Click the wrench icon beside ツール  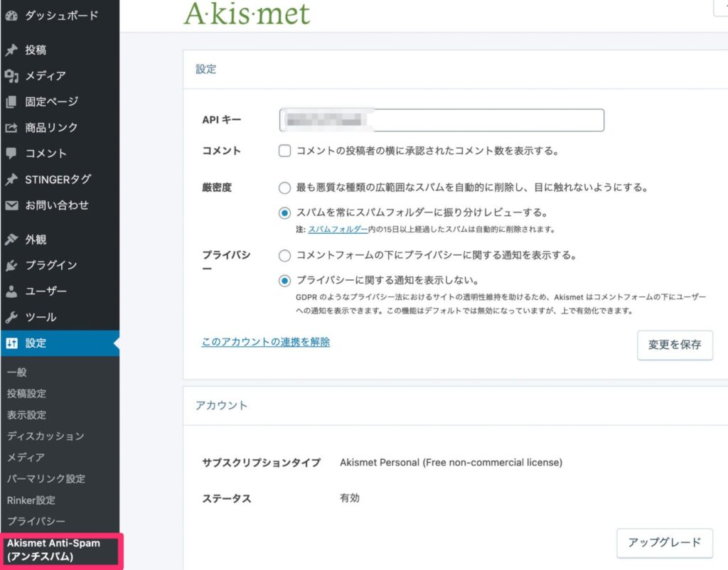[11, 317]
